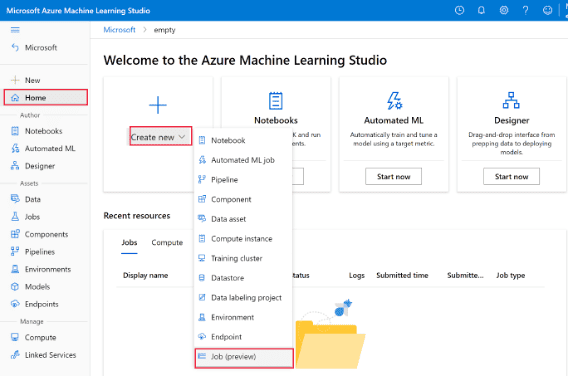Choose Notebook from the Create new menu
Viewport: 568px width, 376px height.
pos(243,140)
